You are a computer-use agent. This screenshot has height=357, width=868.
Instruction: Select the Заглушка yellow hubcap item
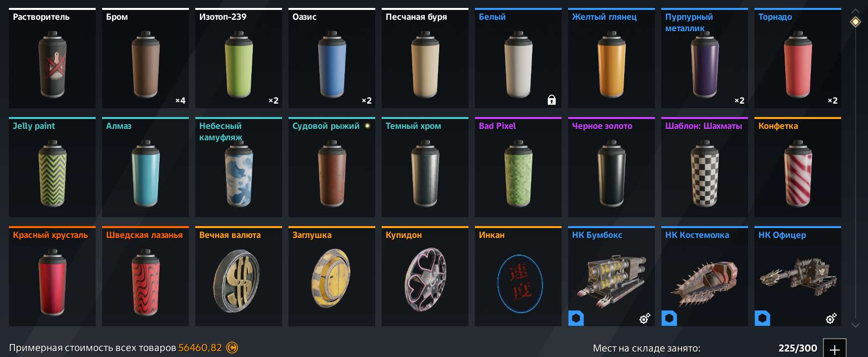[332, 276]
